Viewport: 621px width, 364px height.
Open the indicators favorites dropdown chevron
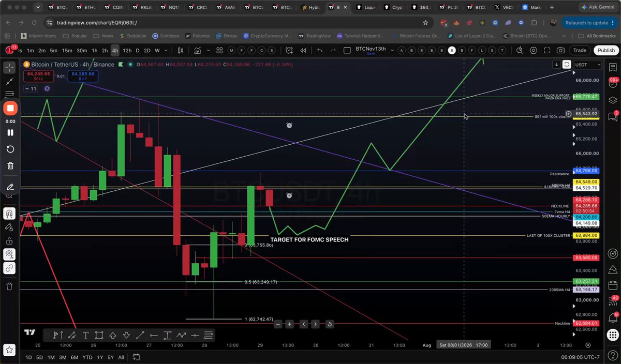209,50
